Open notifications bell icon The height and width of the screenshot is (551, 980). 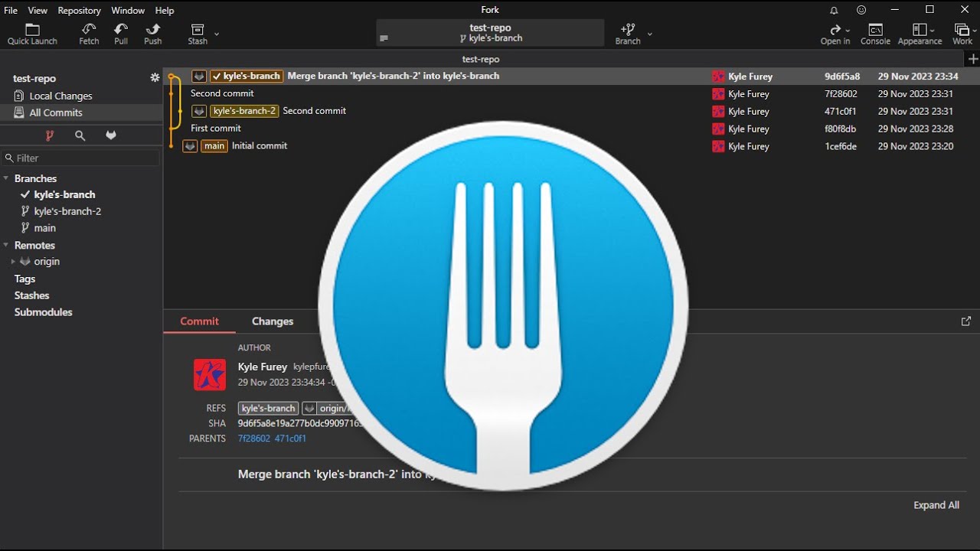coord(834,10)
